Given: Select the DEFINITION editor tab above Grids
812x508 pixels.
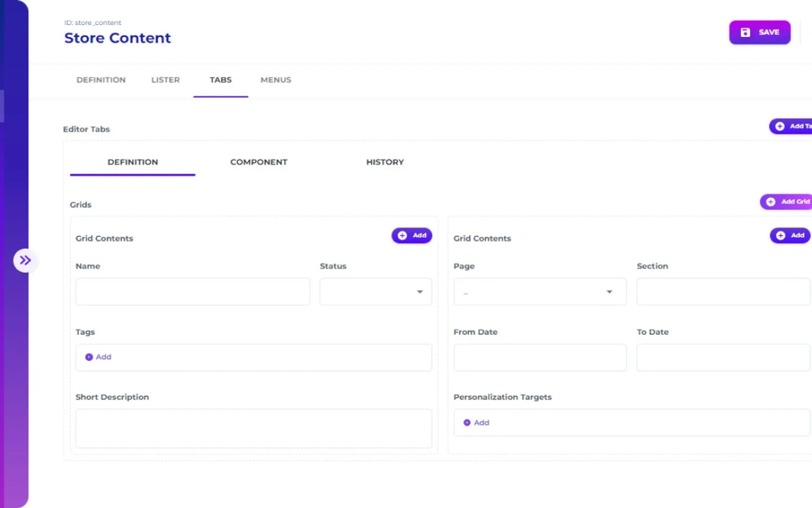Looking at the screenshot, I should (x=132, y=162).
